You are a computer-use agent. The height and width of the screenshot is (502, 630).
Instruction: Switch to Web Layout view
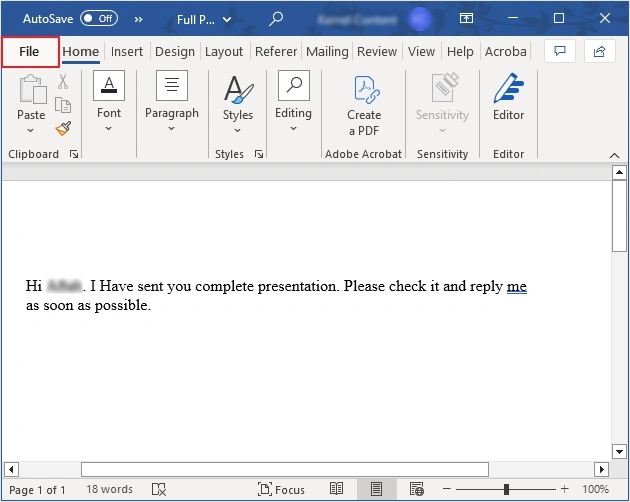[416, 489]
